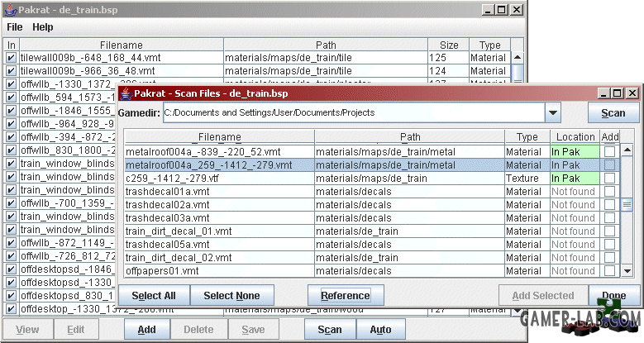Click the Add button in main Pakrat window

click(146, 330)
